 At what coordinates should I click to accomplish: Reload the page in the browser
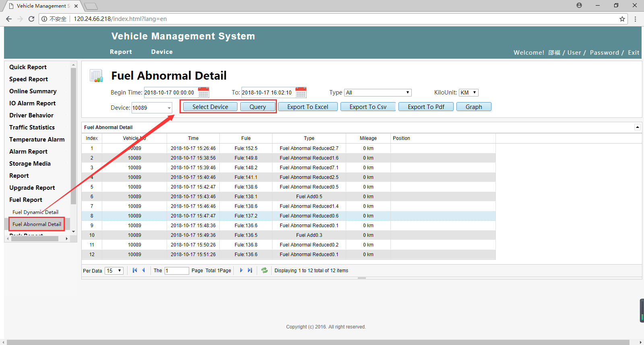coord(31,19)
